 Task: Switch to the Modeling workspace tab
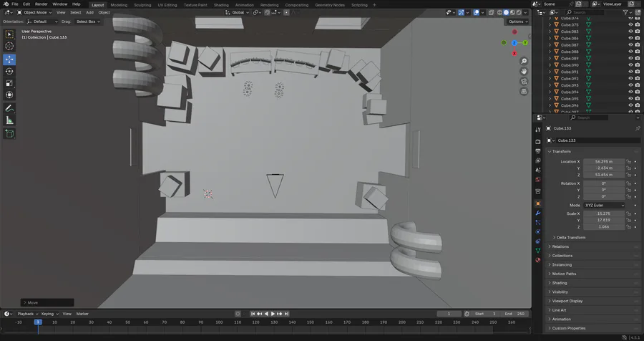(119, 5)
